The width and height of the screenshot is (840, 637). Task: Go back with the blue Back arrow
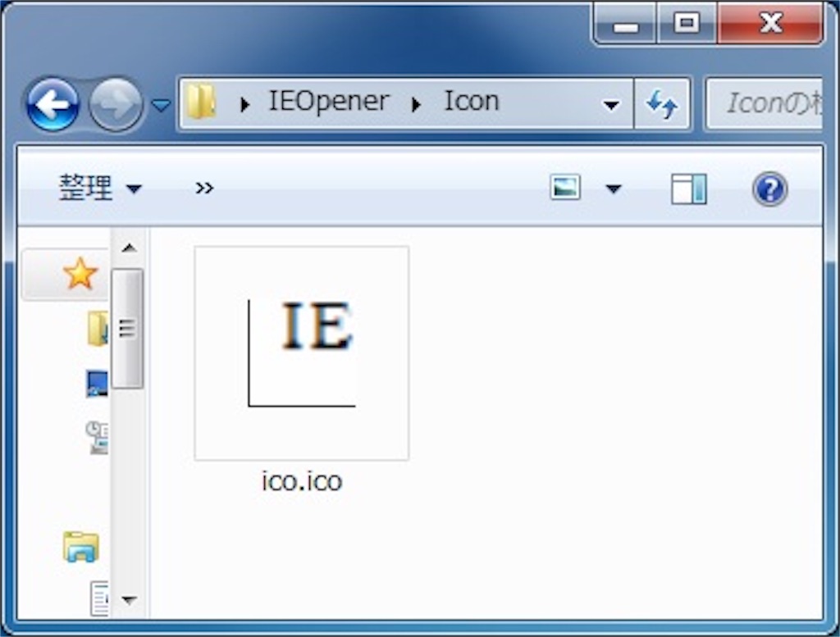tap(52, 104)
